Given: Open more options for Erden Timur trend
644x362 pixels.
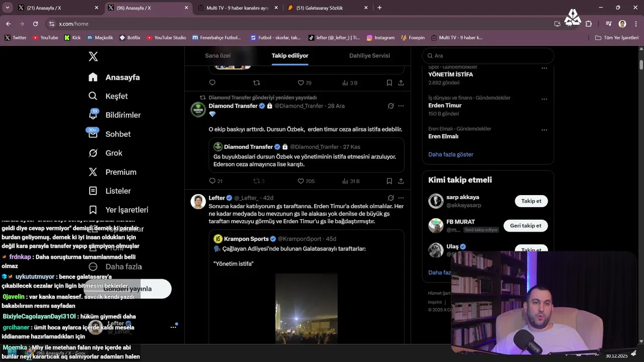Looking at the screenshot, I should tap(544, 99).
